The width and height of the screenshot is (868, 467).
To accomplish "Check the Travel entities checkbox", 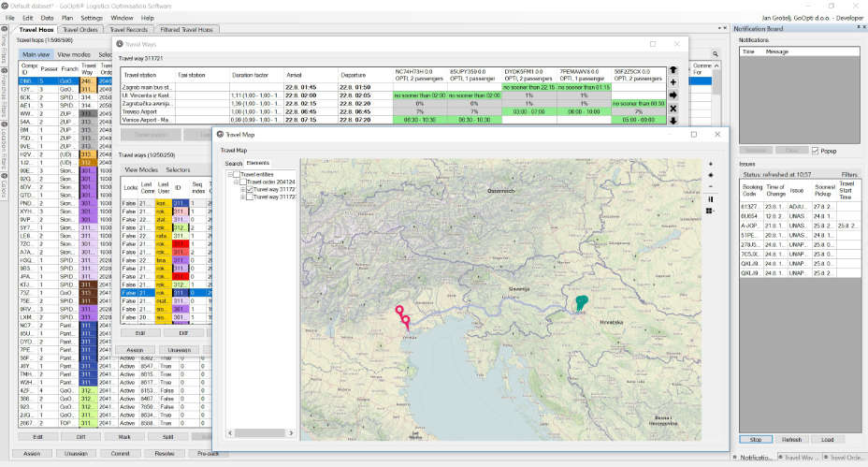I will click(x=237, y=174).
